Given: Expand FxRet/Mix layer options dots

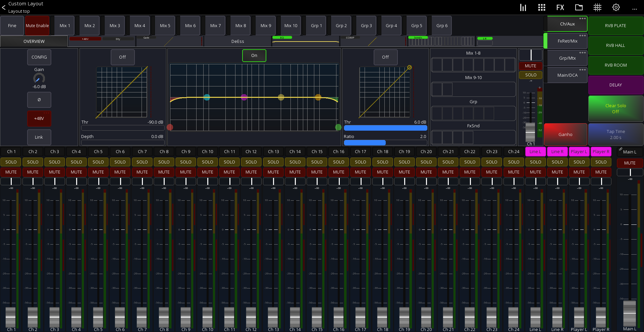Looking at the screenshot, I should click(x=582, y=36).
